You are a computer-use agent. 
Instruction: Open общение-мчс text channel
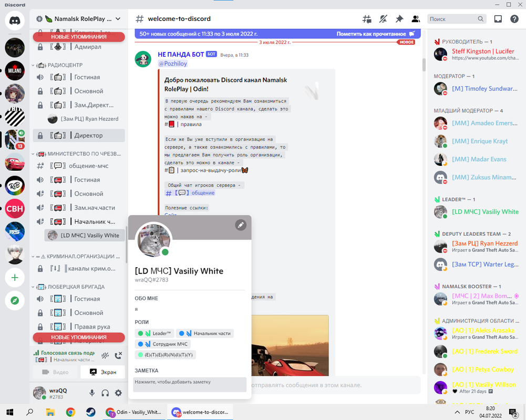click(x=79, y=166)
